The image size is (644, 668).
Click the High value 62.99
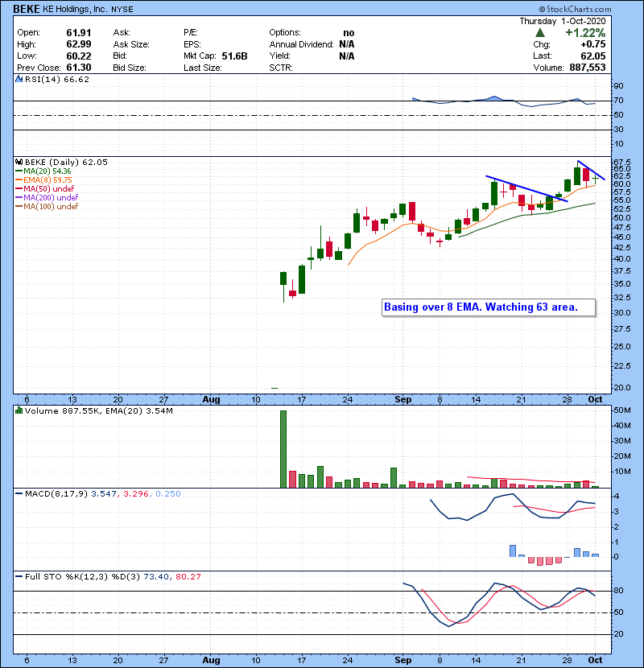78,44
